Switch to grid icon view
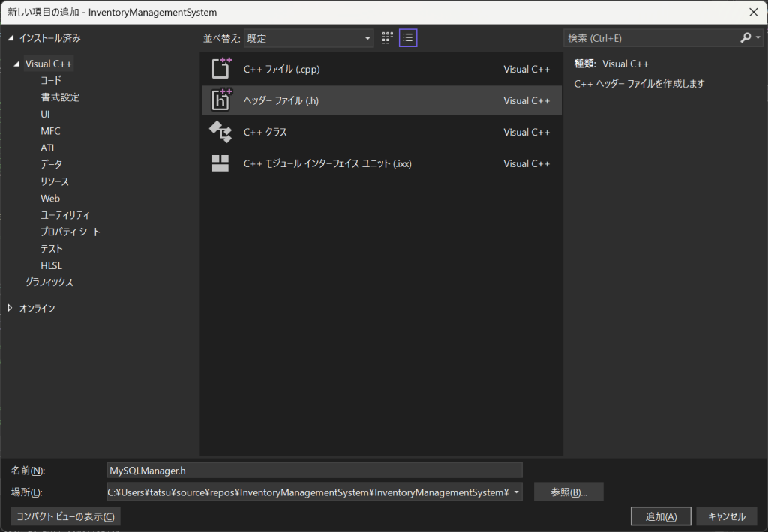The height and width of the screenshot is (532, 768). click(x=388, y=38)
